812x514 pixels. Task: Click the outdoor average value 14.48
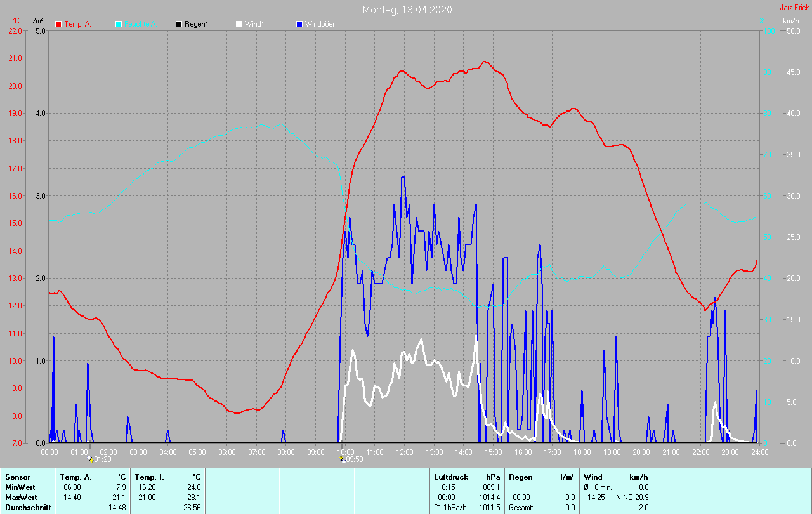(117, 508)
